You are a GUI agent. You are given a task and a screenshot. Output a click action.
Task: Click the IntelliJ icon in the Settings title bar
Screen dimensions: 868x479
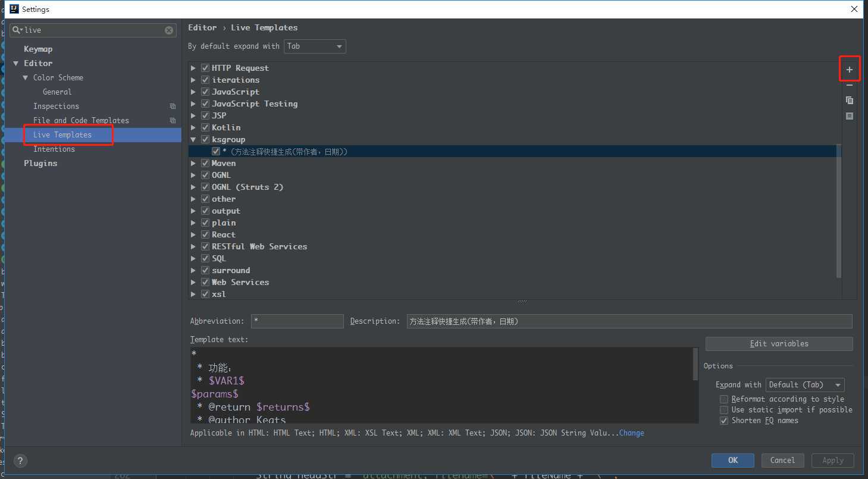(x=14, y=9)
